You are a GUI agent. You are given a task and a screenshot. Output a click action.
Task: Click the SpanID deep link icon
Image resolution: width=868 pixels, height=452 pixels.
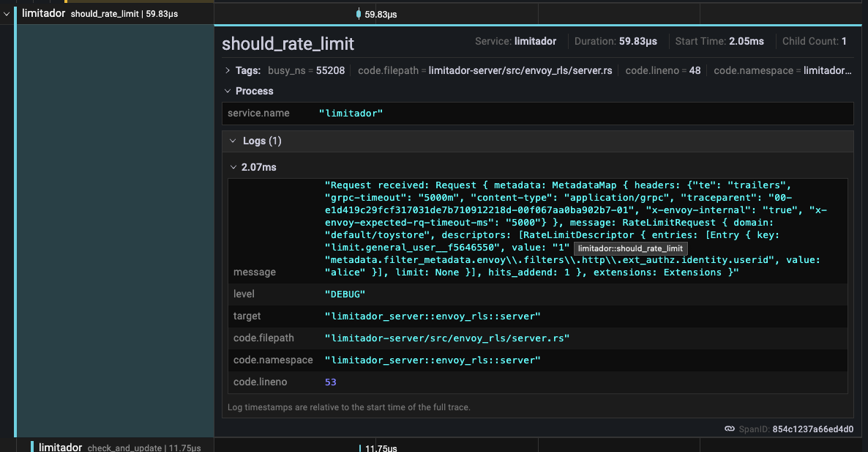pos(729,429)
